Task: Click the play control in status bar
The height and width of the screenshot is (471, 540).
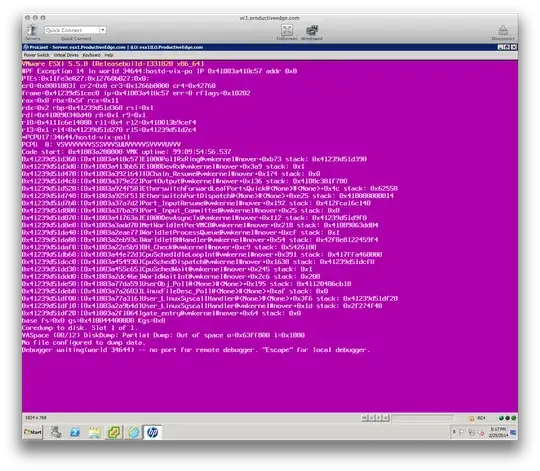Action: pyautogui.click(x=378, y=418)
